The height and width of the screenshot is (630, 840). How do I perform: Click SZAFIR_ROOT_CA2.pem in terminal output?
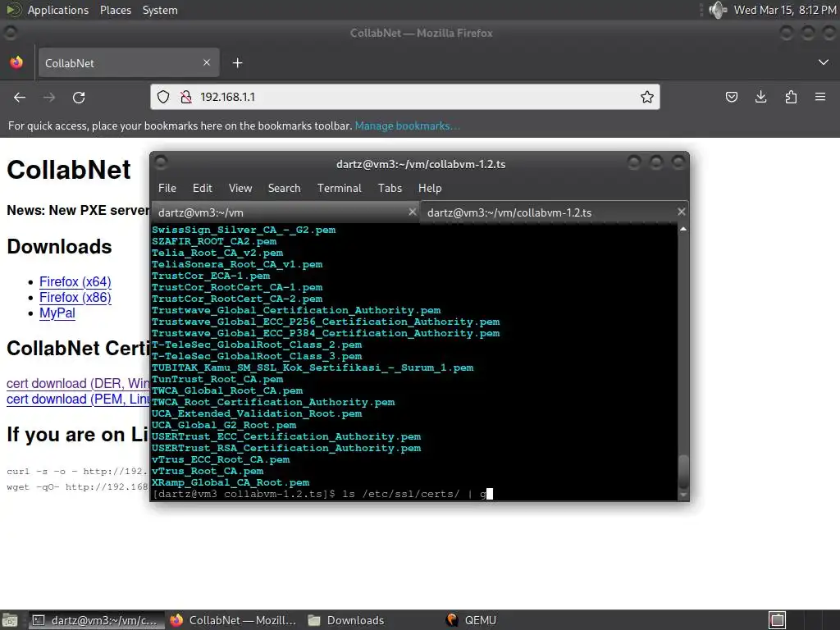click(214, 241)
